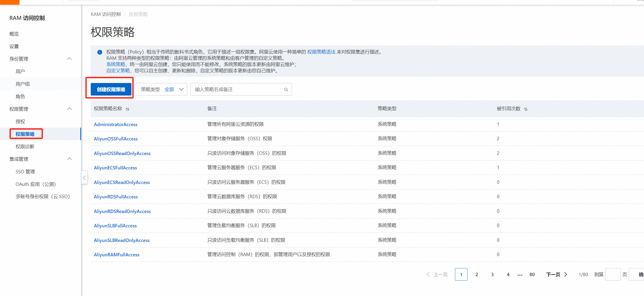Screen dimensions: 644x296
Task: Focus the 输入策略名或备注 search field
Action: (241, 90)
